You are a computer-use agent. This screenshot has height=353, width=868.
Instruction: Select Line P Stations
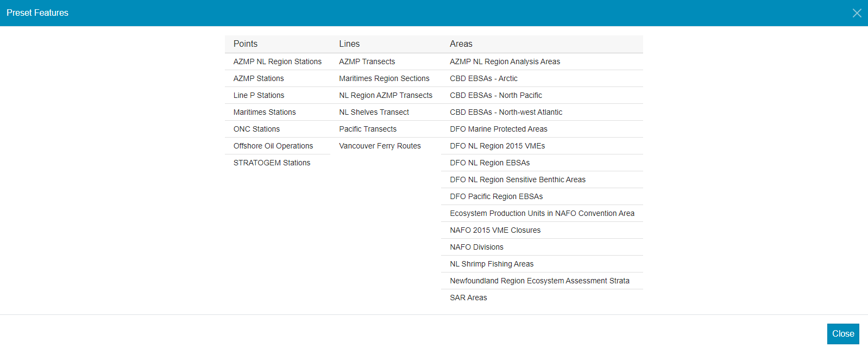278,95
